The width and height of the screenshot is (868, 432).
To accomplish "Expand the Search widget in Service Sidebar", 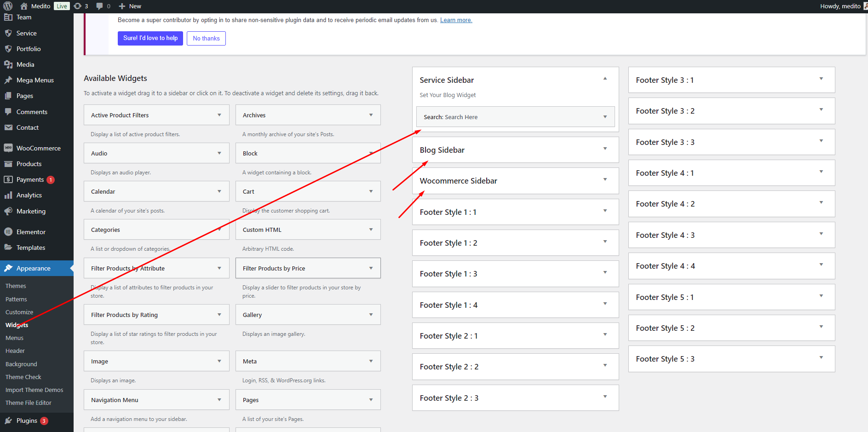I will (x=605, y=117).
